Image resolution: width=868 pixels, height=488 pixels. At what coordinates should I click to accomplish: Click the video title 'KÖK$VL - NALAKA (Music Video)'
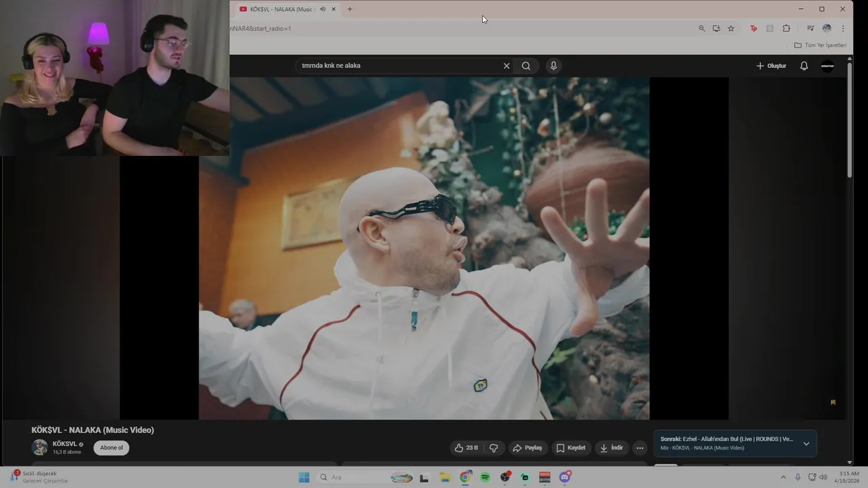[x=93, y=430]
